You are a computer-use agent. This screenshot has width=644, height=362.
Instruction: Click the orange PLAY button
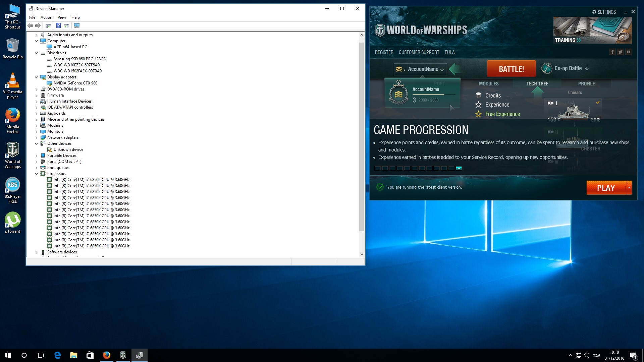(606, 188)
